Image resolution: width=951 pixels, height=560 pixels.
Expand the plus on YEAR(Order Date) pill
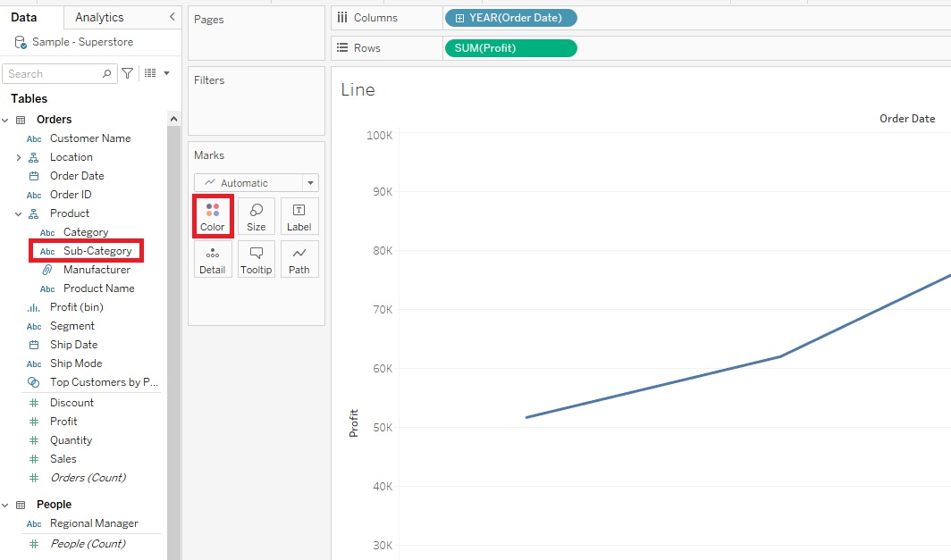[459, 18]
